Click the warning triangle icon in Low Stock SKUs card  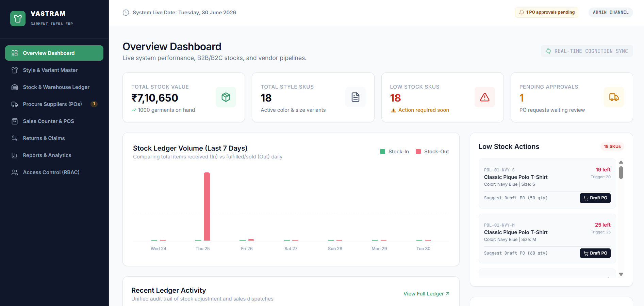click(485, 97)
